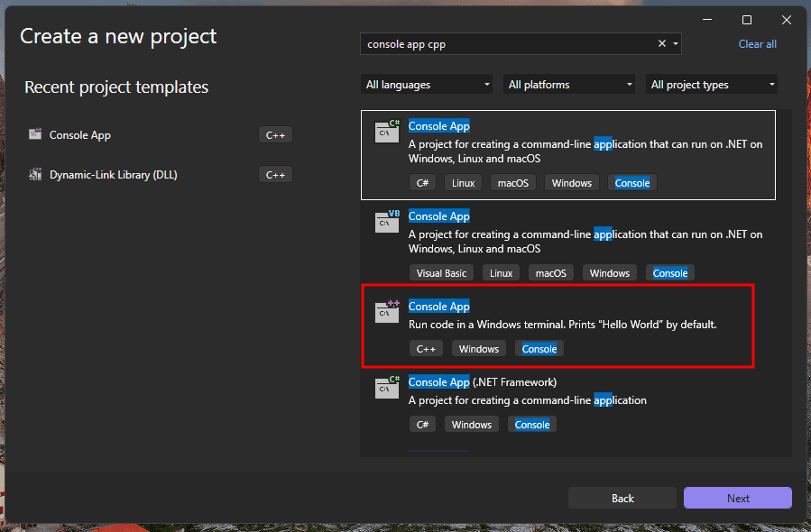Click the C# Console App template icon
The height and width of the screenshot is (532, 811).
click(x=387, y=133)
